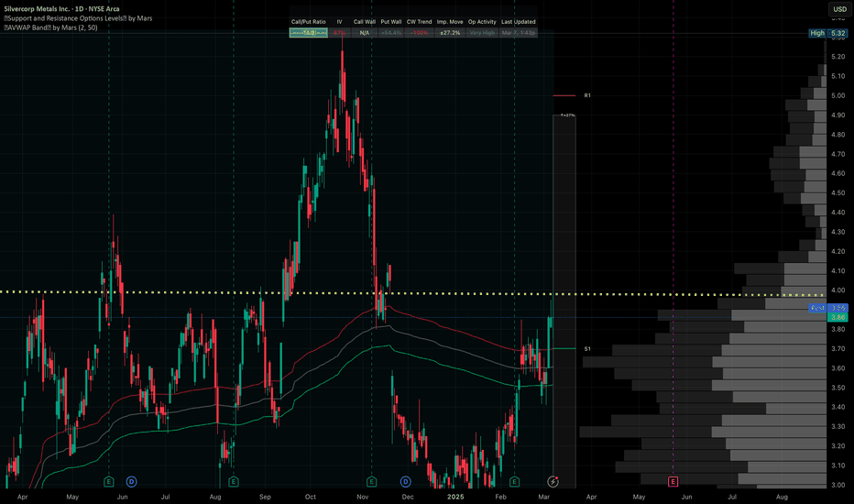
Task: Open the earnings E marker near Nov
Action: point(371,482)
